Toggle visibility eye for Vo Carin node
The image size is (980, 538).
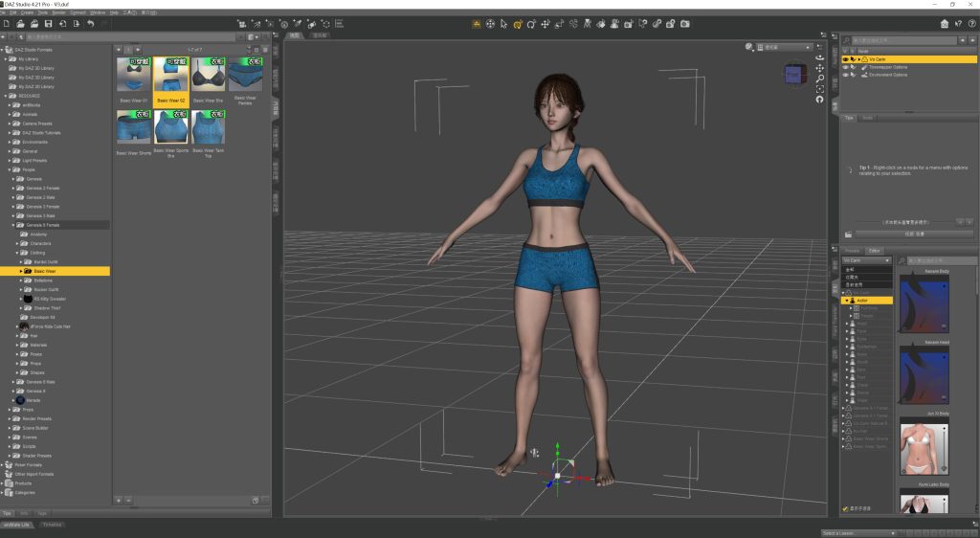pyautogui.click(x=846, y=59)
